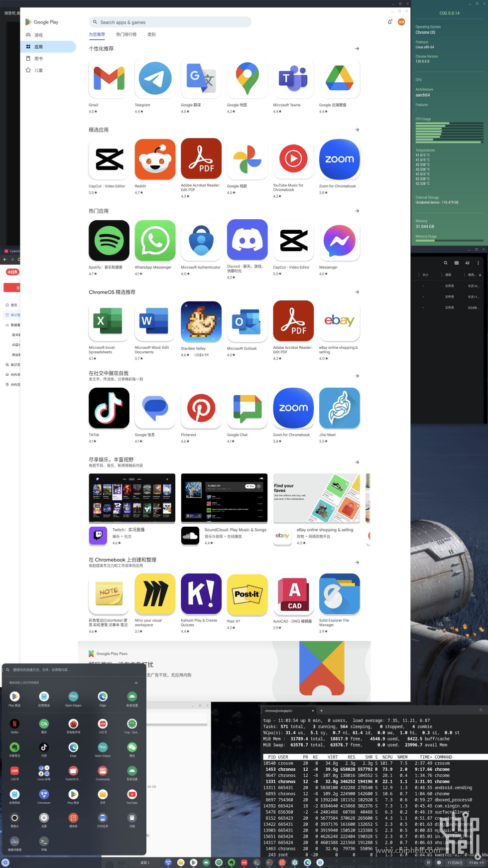Expand the 在社交中展现自我 section arrow

point(357,376)
